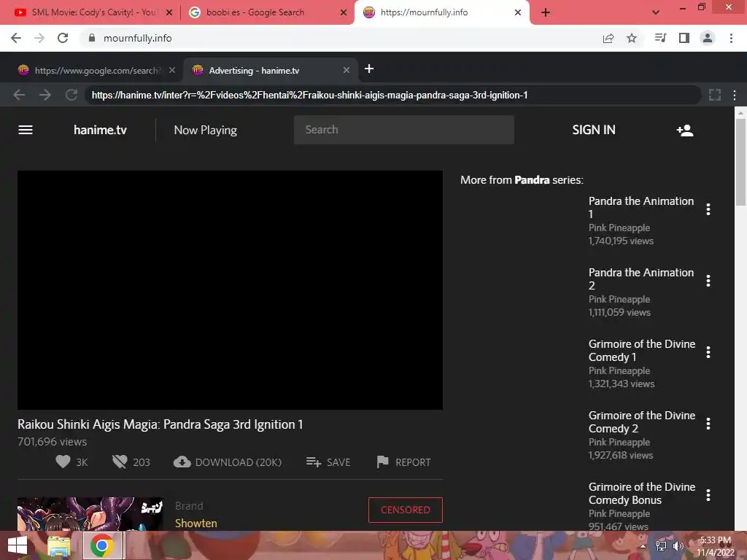
Task: Open Chrome media controls icon
Action: (x=660, y=38)
